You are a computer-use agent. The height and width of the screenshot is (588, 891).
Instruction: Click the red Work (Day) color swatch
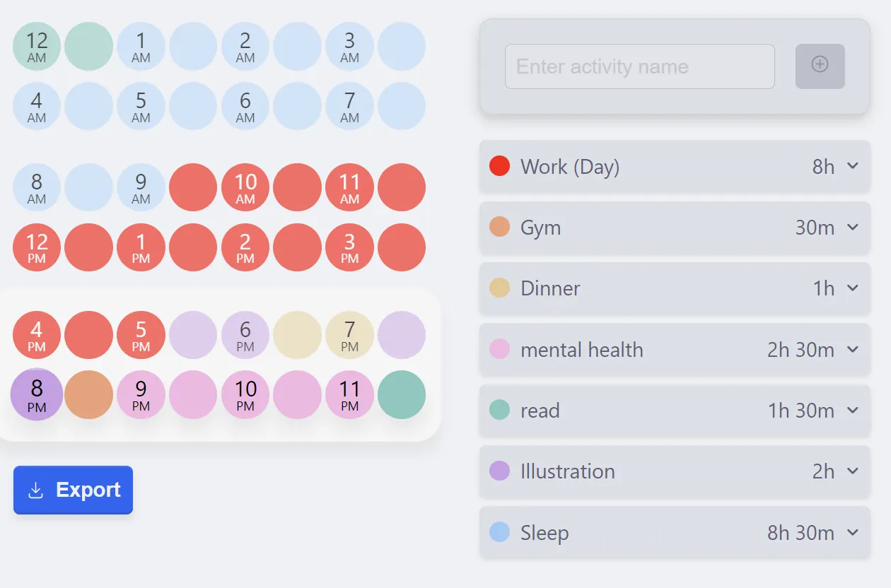pyautogui.click(x=499, y=166)
